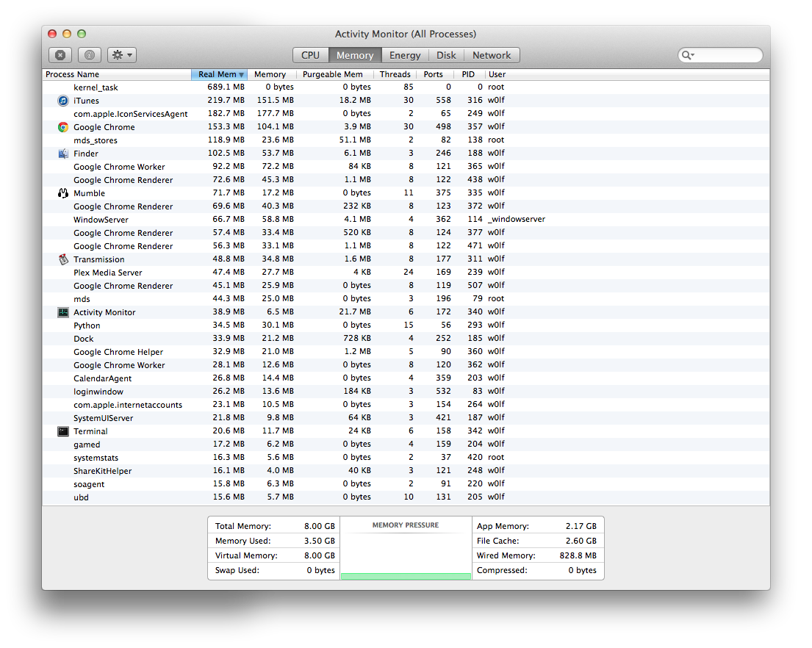Click the Quit Process toolbar icon
The height and width of the screenshot is (648, 812).
pos(60,55)
